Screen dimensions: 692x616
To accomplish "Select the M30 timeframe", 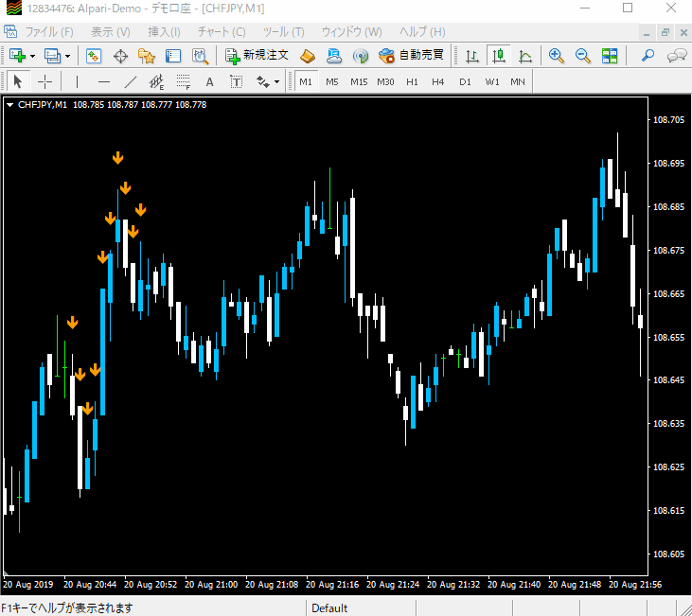I will pyautogui.click(x=385, y=81).
